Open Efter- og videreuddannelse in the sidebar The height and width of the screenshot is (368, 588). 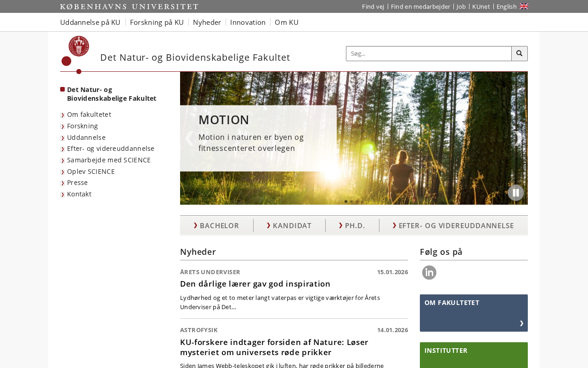point(111,149)
